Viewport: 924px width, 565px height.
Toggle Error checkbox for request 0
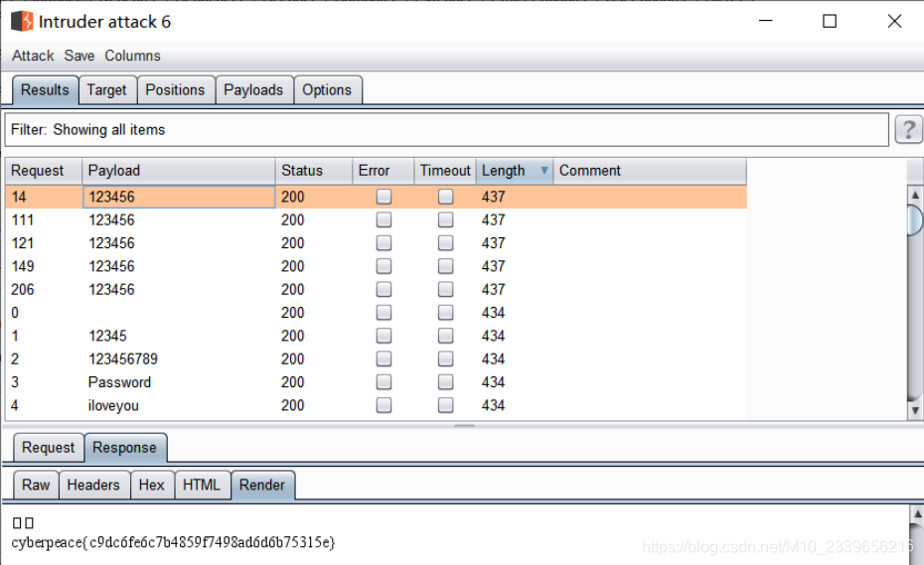384,312
